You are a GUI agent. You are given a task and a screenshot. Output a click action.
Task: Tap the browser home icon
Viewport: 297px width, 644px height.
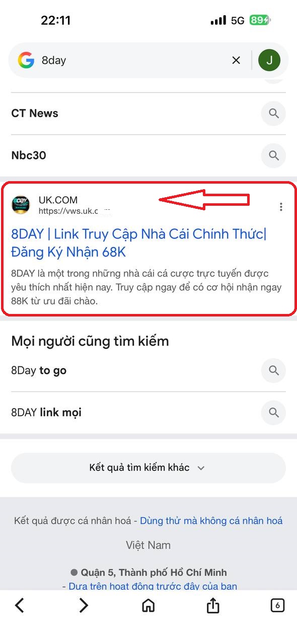click(148, 606)
